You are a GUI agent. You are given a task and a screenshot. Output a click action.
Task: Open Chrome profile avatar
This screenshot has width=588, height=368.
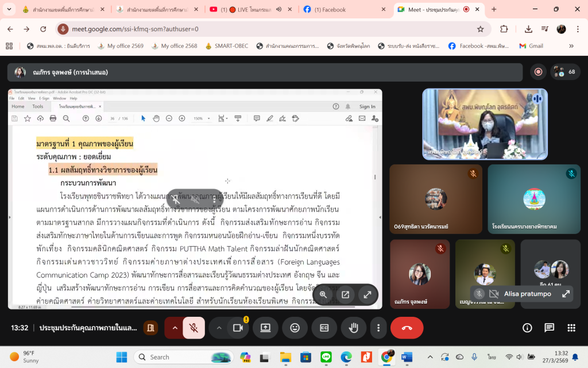tap(561, 29)
